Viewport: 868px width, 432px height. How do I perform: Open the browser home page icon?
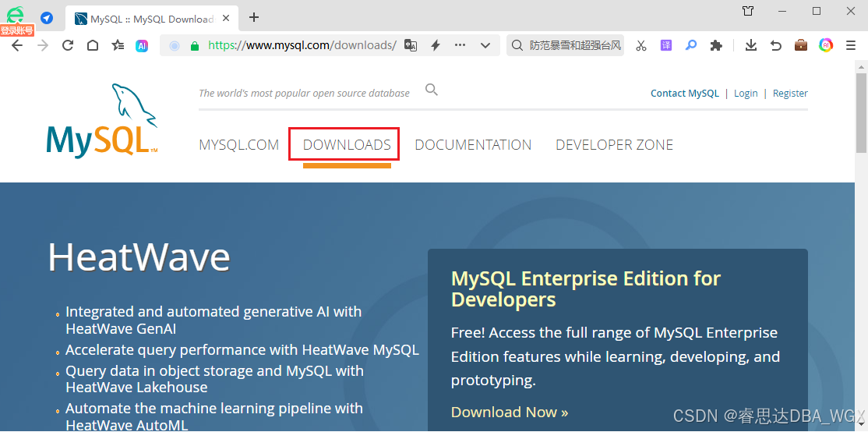click(93, 45)
